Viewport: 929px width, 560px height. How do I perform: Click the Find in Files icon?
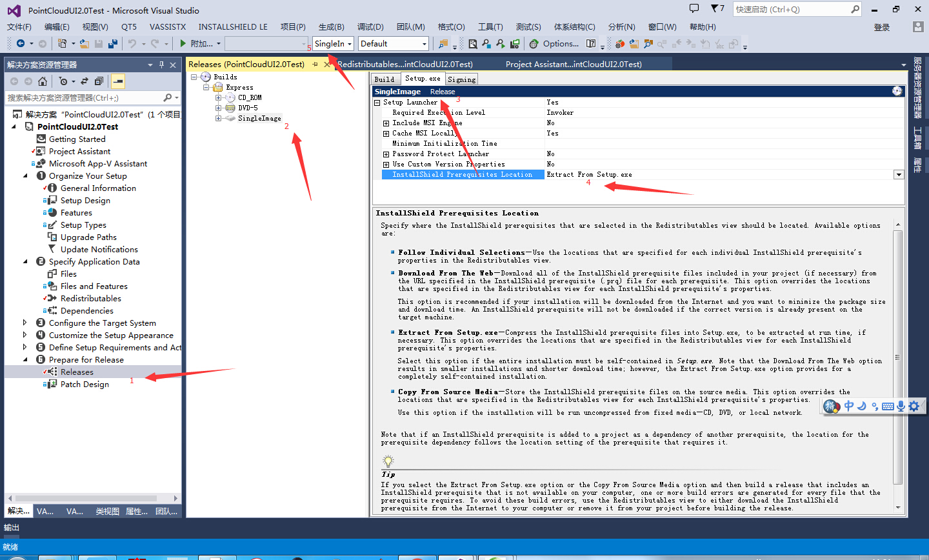[443, 43]
